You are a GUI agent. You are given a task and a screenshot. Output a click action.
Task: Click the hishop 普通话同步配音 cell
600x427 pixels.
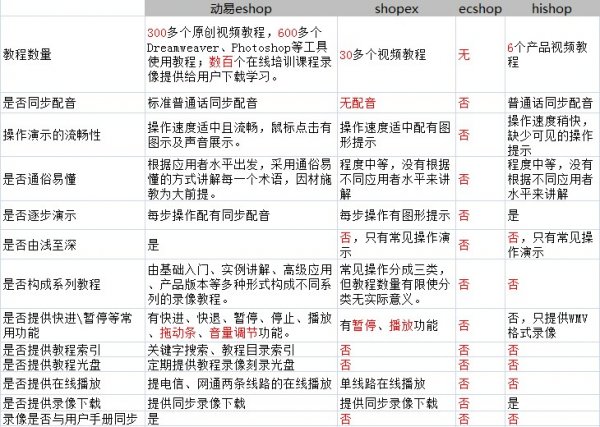(550, 103)
